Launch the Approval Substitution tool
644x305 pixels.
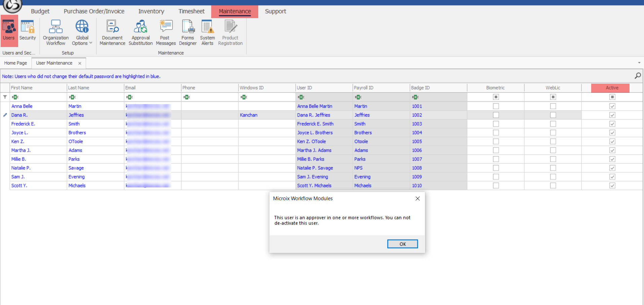tap(141, 33)
